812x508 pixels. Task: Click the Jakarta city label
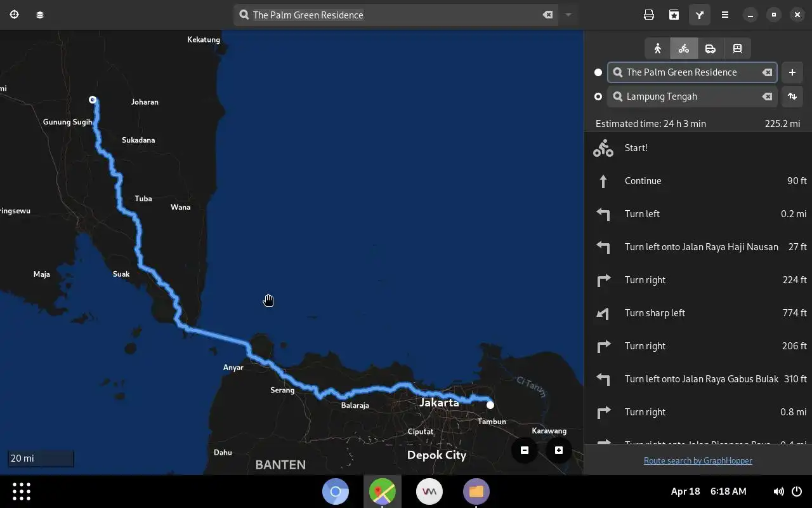tap(439, 403)
